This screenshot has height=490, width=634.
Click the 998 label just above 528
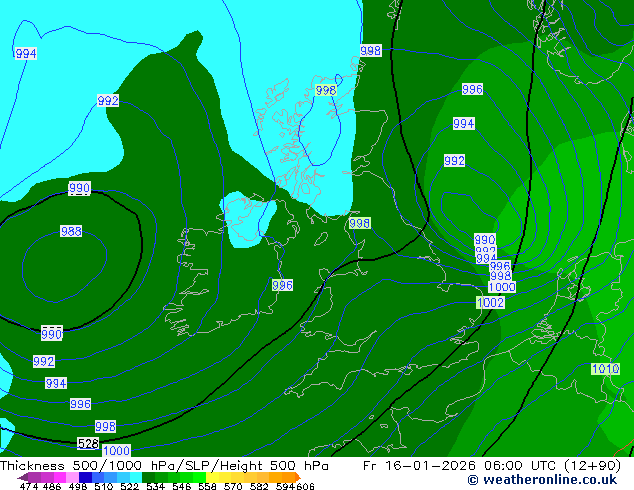click(x=105, y=426)
